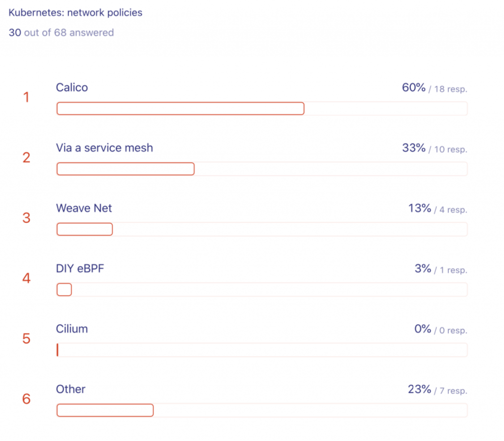Click the "Kubernetes: network policies" title

(75, 13)
